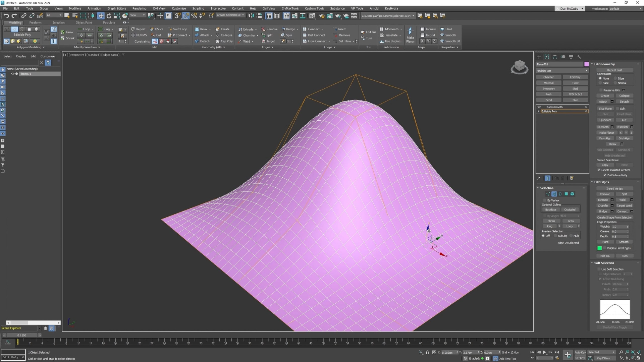Open the Modifier List dropdown
The height and width of the screenshot is (362, 644).
(x=562, y=71)
